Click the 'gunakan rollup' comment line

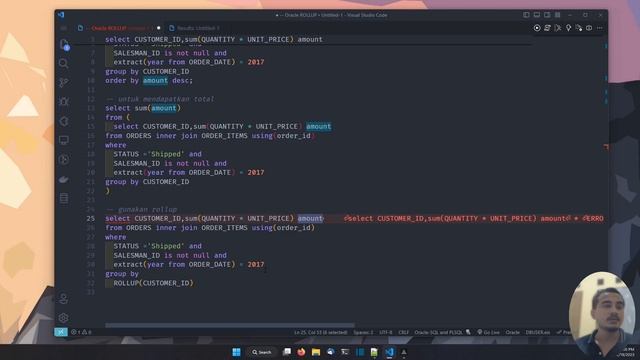[141, 209]
